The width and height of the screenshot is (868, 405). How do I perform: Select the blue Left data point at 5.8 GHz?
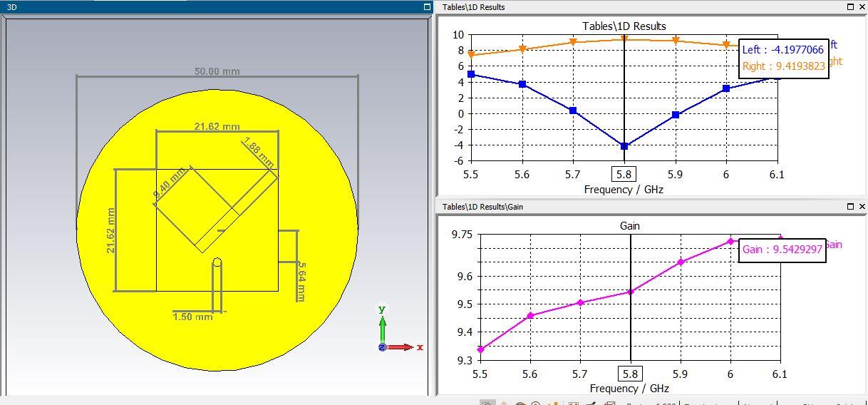[x=624, y=146]
